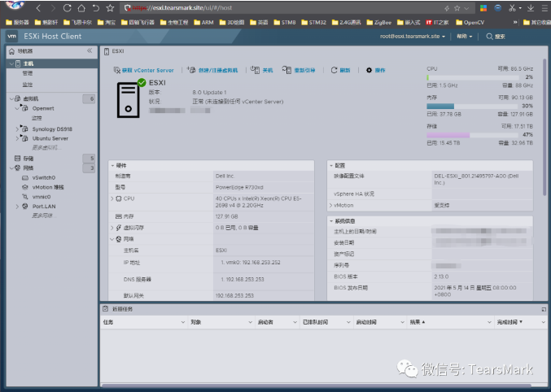Screen dimensions: 551x392
Task: Click the Navigator home icon
Action: pyautogui.click(x=11, y=51)
